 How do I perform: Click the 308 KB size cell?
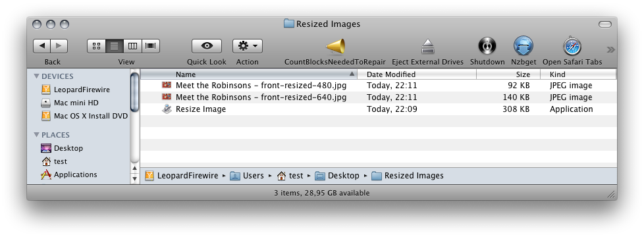coord(516,109)
